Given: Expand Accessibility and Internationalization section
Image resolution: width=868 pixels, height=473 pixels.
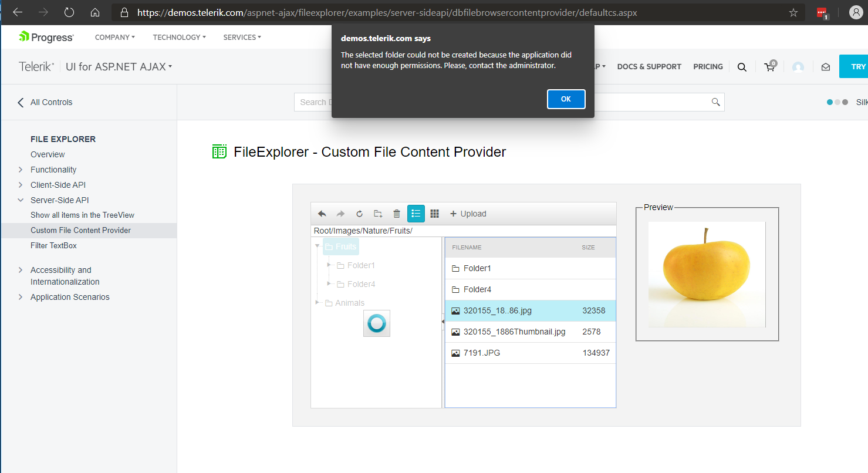Looking at the screenshot, I should click(x=21, y=270).
